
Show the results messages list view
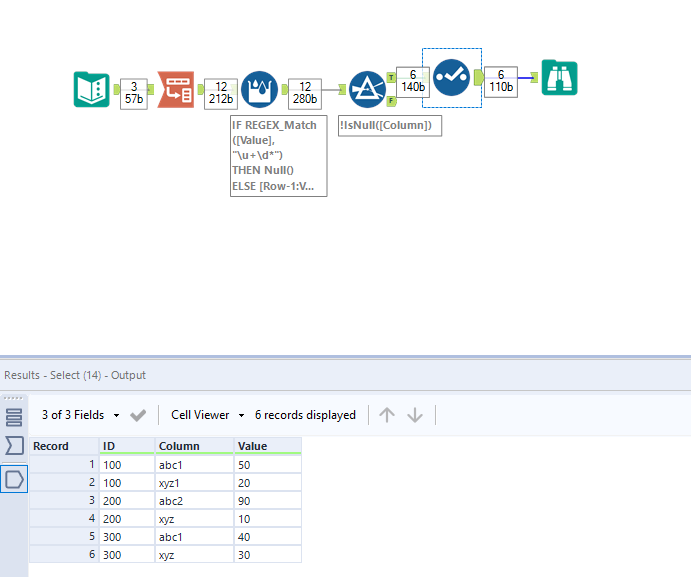click(x=14, y=417)
